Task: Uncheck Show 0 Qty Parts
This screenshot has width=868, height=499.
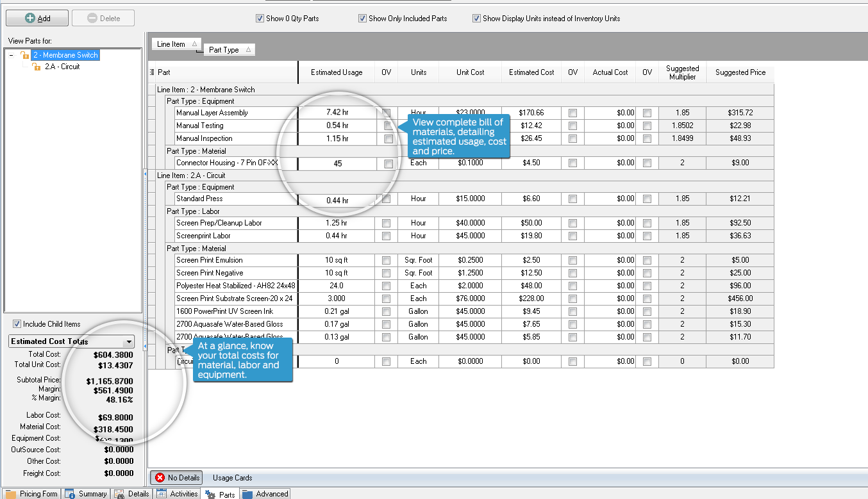Action: (260, 19)
